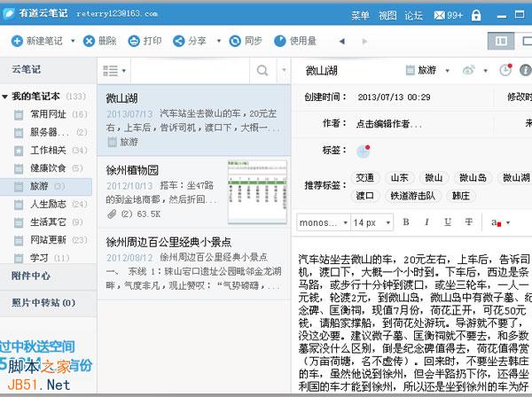Viewport: 532px width, 397px height.
Task: Click the search input field
Action: click(x=190, y=71)
